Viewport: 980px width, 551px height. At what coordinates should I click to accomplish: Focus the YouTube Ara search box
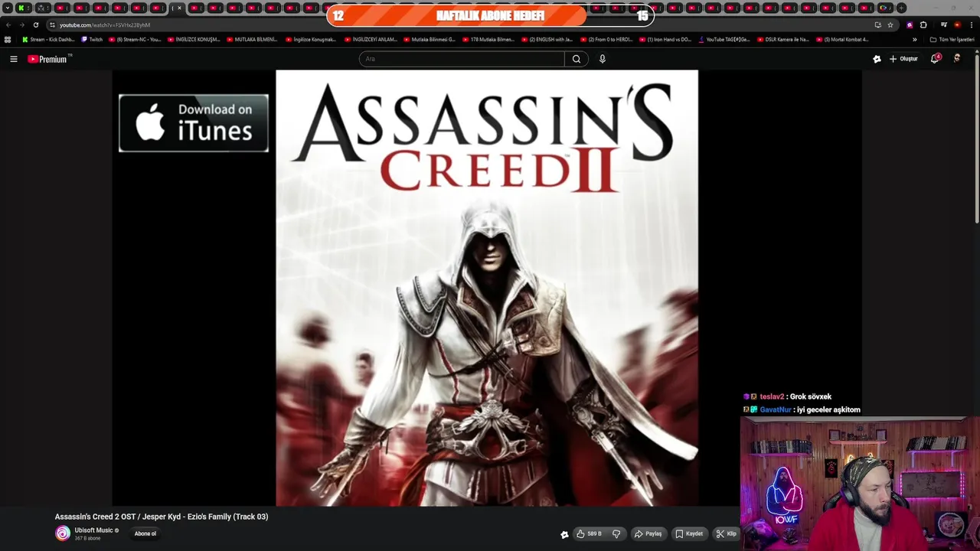tap(462, 59)
